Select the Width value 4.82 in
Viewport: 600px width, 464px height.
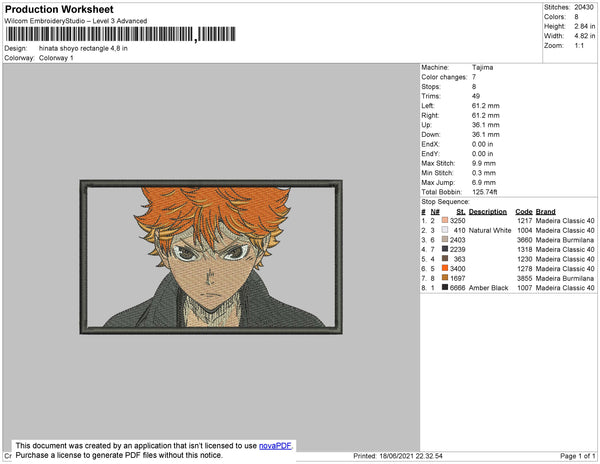click(x=585, y=36)
